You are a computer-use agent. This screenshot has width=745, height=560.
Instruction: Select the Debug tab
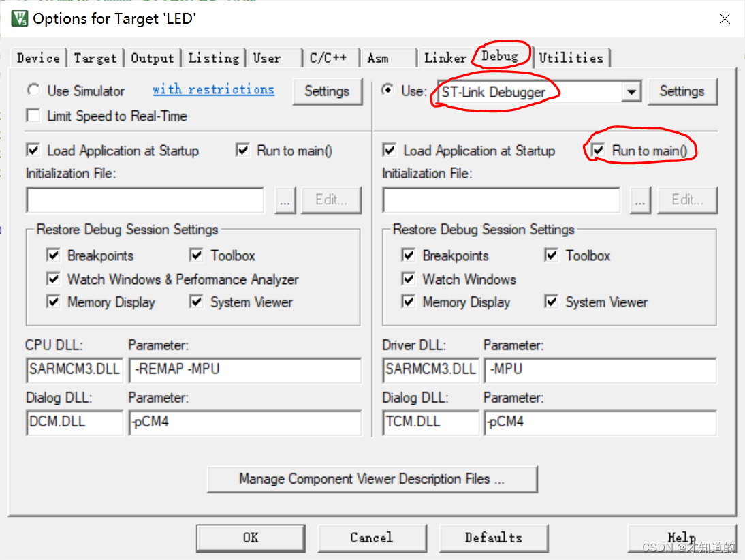click(x=501, y=56)
